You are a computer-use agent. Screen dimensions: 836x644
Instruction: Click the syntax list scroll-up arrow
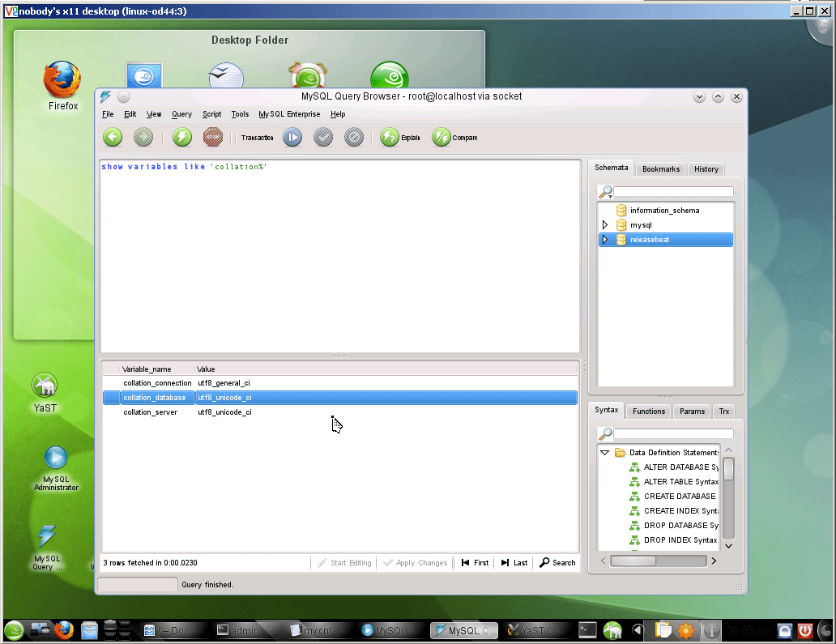coord(729,450)
